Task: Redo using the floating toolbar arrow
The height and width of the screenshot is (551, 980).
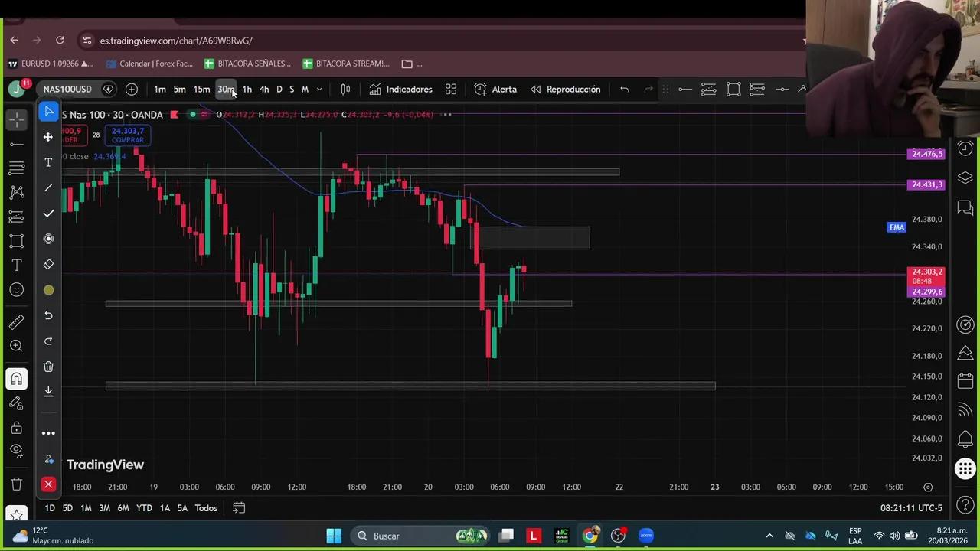Action: pyautogui.click(x=48, y=341)
